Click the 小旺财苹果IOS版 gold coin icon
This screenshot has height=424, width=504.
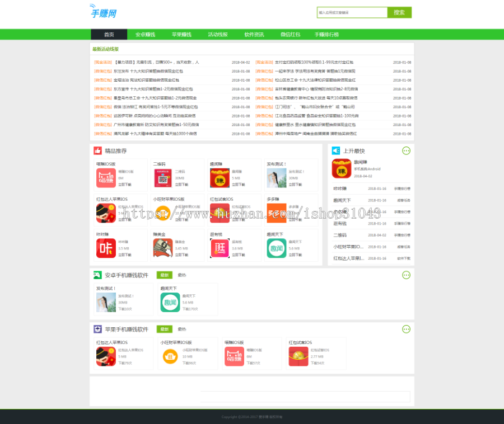(163, 213)
